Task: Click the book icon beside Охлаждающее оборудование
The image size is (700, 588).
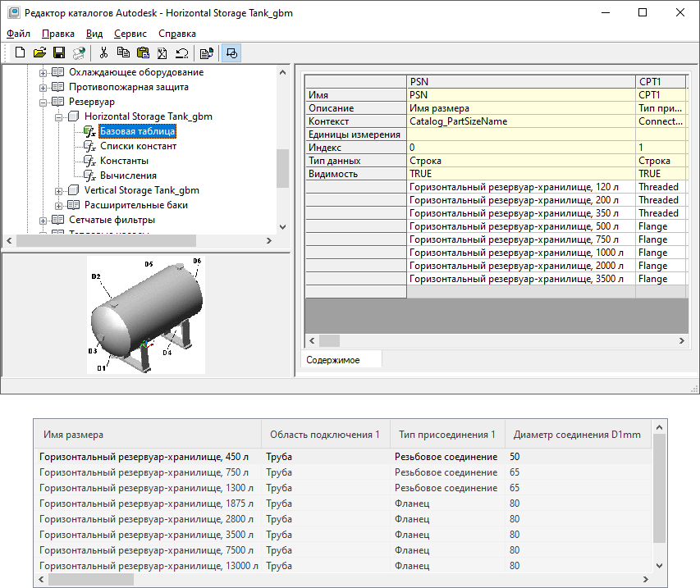Action: coord(58,72)
